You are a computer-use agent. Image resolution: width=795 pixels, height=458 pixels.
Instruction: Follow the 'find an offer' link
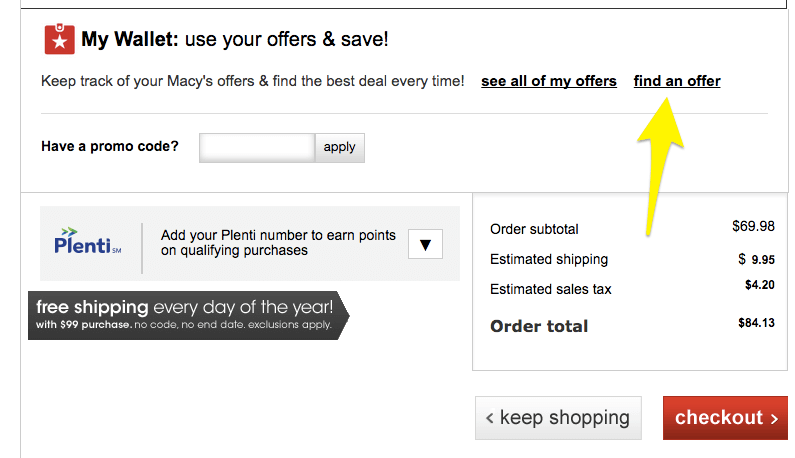tap(677, 81)
